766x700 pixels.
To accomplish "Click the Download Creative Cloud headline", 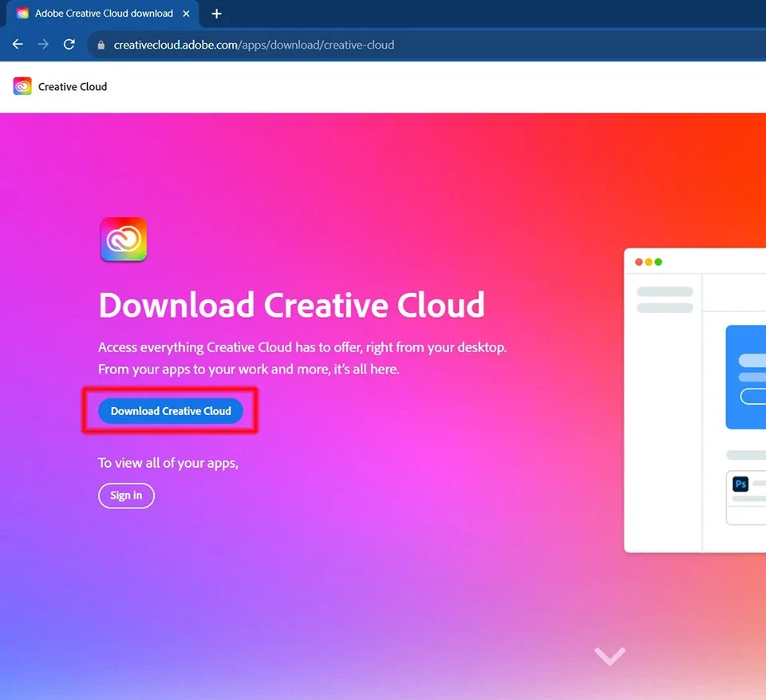I will tap(291, 305).
